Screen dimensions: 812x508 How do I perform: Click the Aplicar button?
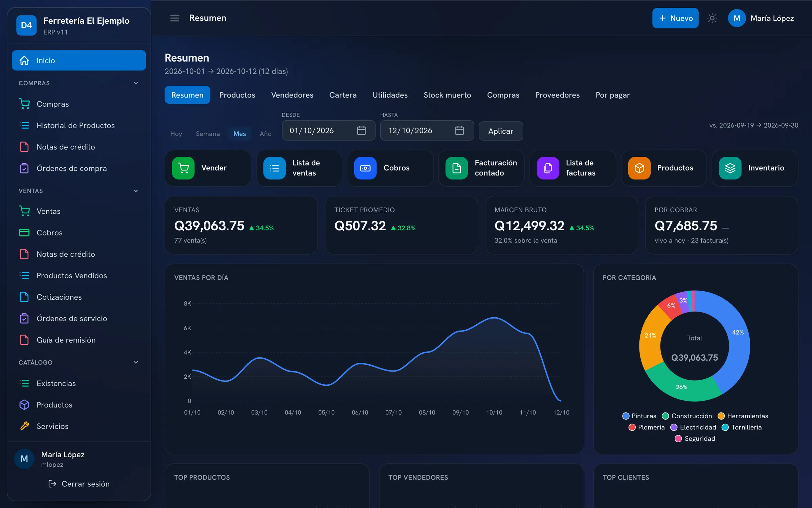(x=501, y=131)
